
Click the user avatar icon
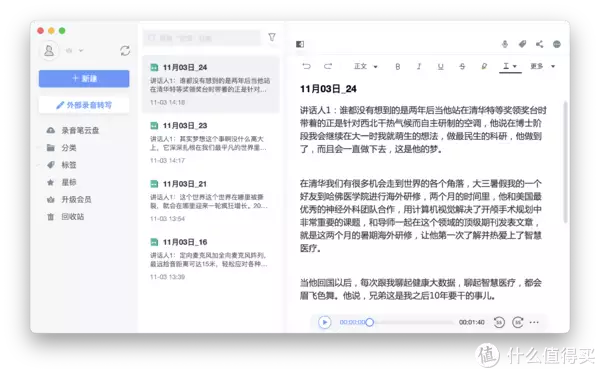pyautogui.click(x=49, y=50)
